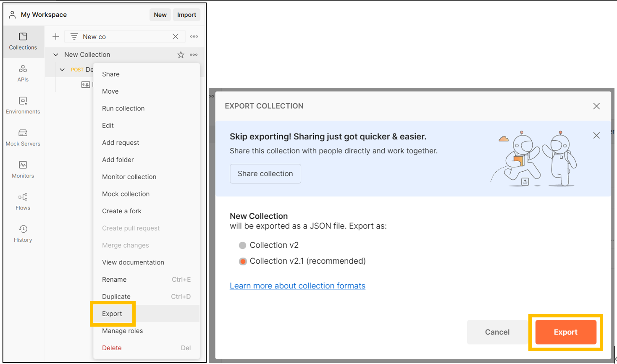
Task: Open the Flows sidebar section
Action: 23,202
